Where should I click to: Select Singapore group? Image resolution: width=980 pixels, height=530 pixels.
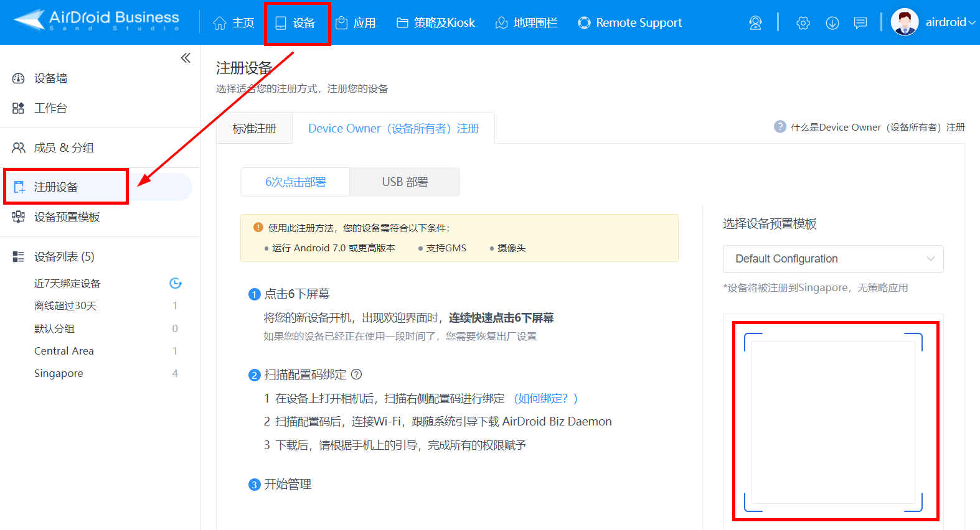pyautogui.click(x=59, y=373)
